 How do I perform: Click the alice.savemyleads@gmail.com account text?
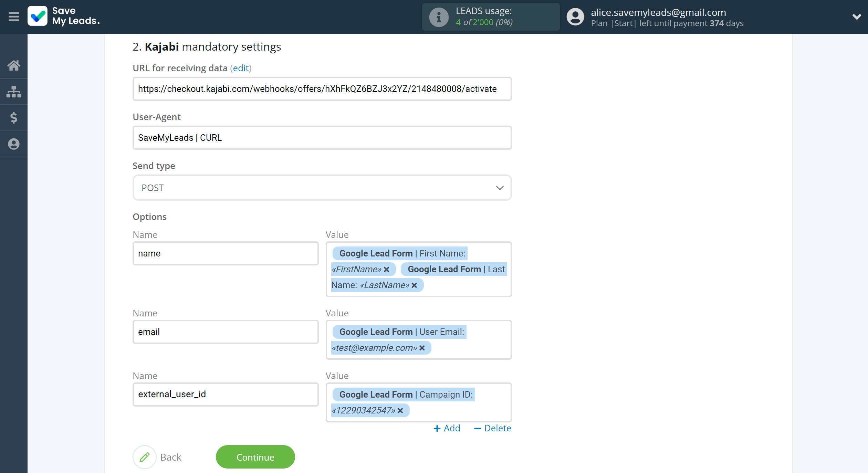tap(658, 12)
